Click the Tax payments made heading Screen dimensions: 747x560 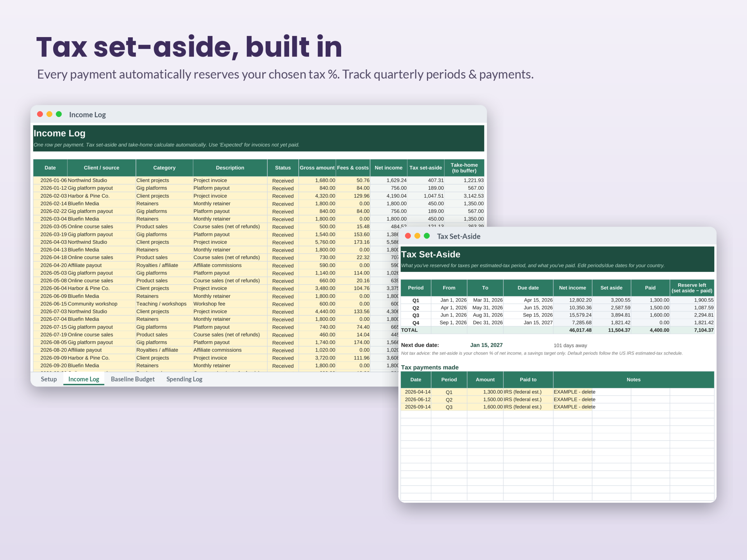point(430,367)
